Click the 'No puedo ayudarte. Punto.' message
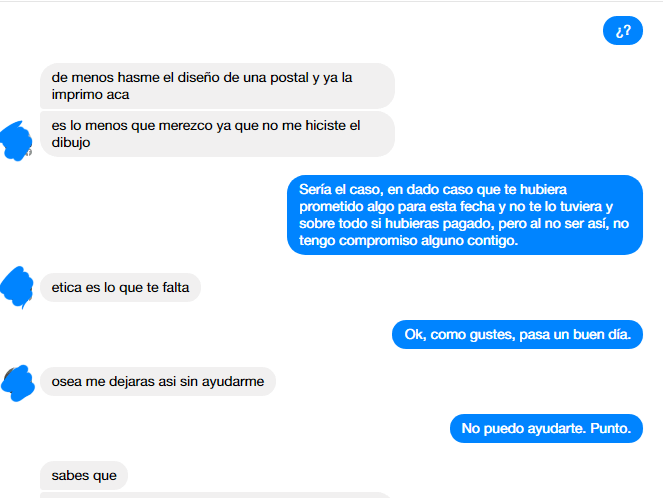The width and height of the screenshot is (663, 498). (546, 428)
